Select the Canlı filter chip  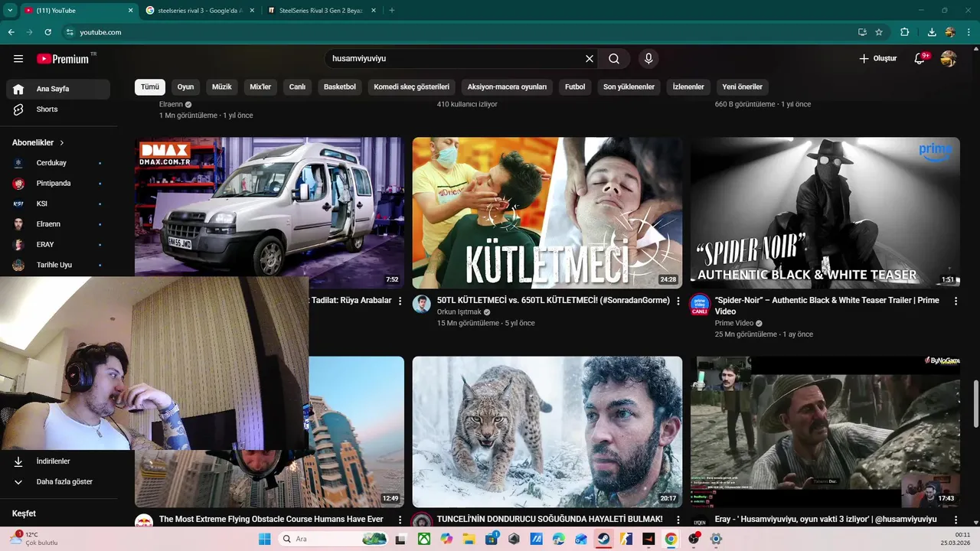pos(297,87)
